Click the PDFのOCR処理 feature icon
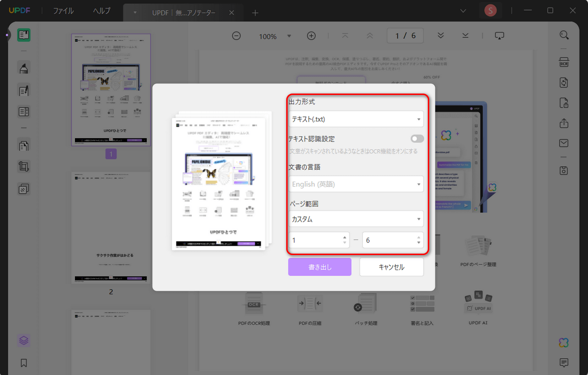 pyautogui.click(x=253, y=304)
